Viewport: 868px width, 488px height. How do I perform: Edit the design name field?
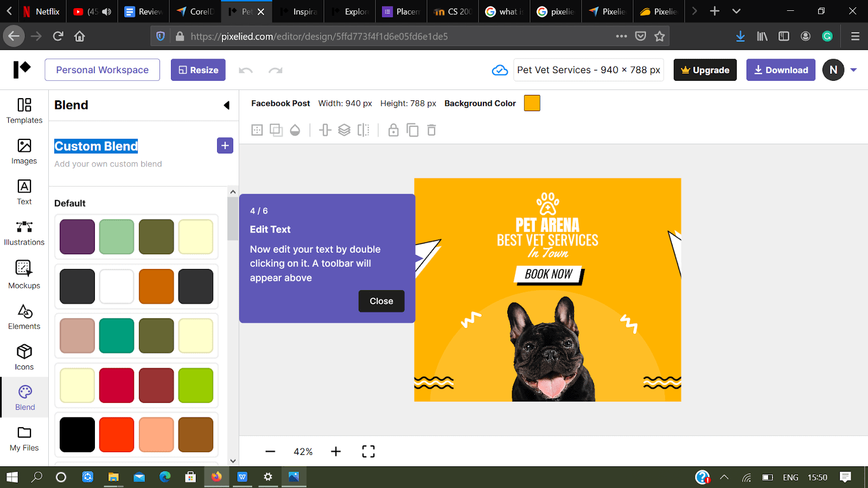point(589,70)
